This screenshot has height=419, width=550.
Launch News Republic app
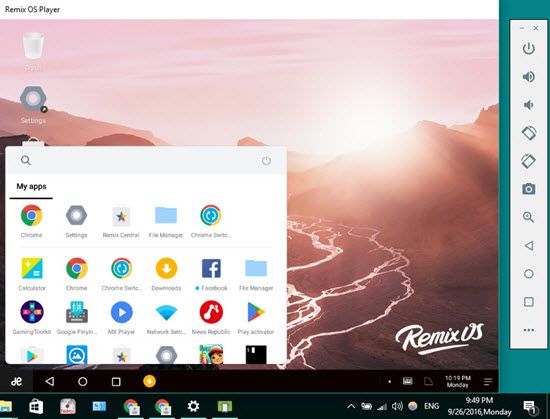click(211, 317)
